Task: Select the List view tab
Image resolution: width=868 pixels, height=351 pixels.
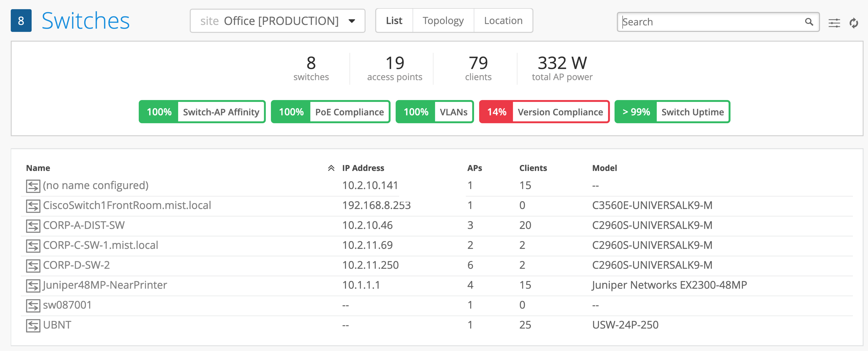Action: pos(394,21)
